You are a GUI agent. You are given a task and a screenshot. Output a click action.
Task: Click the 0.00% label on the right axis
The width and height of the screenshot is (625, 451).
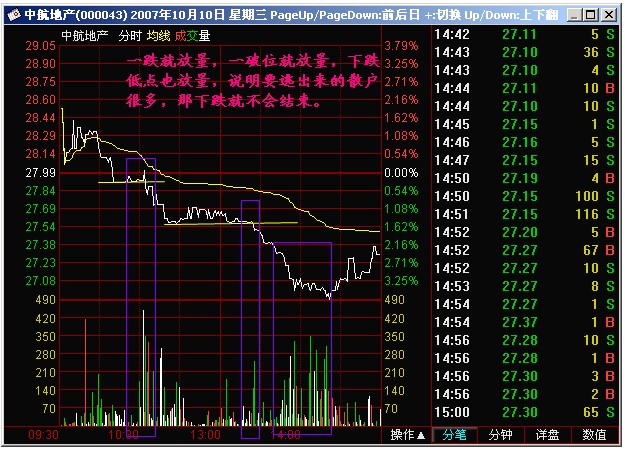coord(400,173)
